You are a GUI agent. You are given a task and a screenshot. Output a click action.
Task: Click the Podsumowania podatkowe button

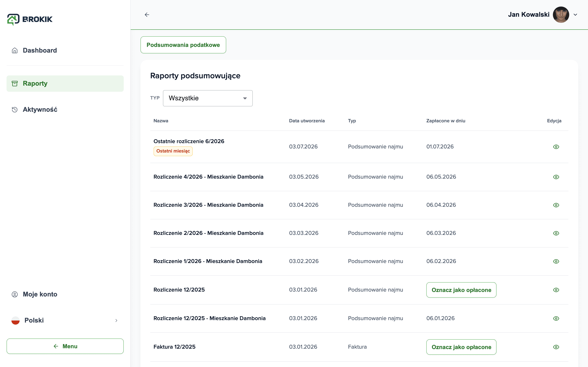coord(183,45)
